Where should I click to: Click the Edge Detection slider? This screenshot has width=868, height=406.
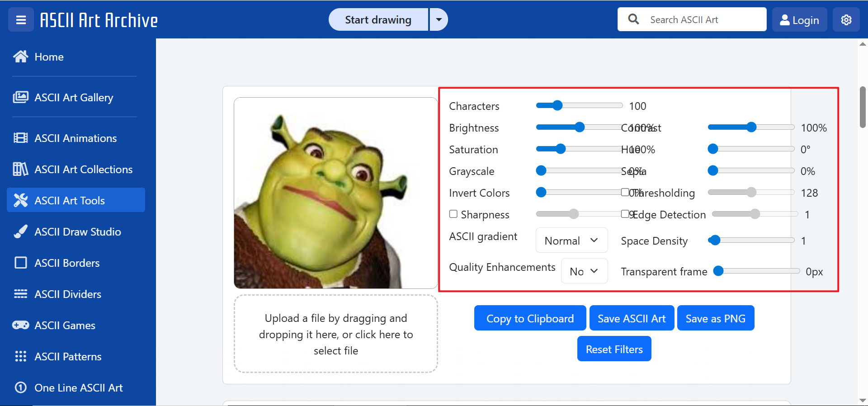[755, 214]
